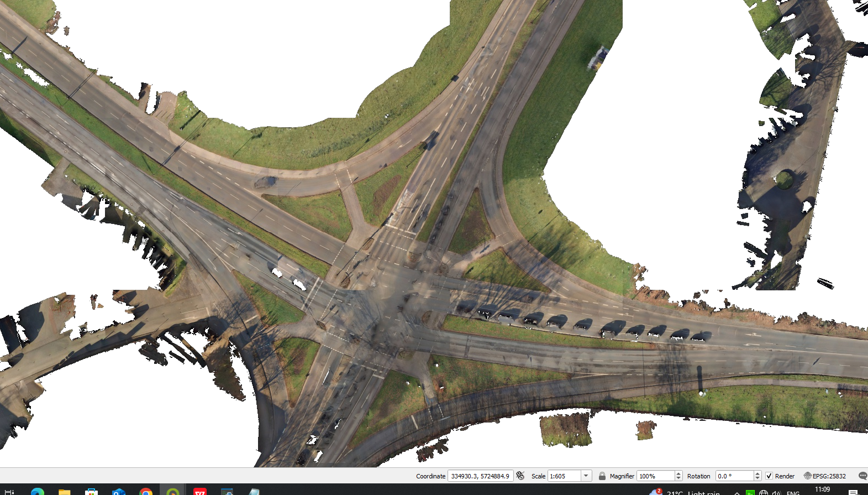The height and width of the screenshot is (495, 868).
Task: Click the lock scale padlock icon
Action: [602, 476]
